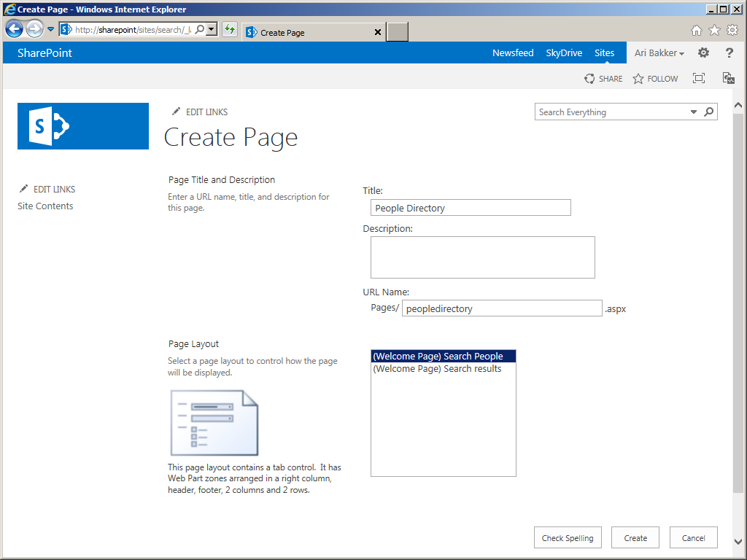Viewport: 747px width, 560px height.
Task: Select (Welcome Page) Search People layout
Action: coord(443,356)
